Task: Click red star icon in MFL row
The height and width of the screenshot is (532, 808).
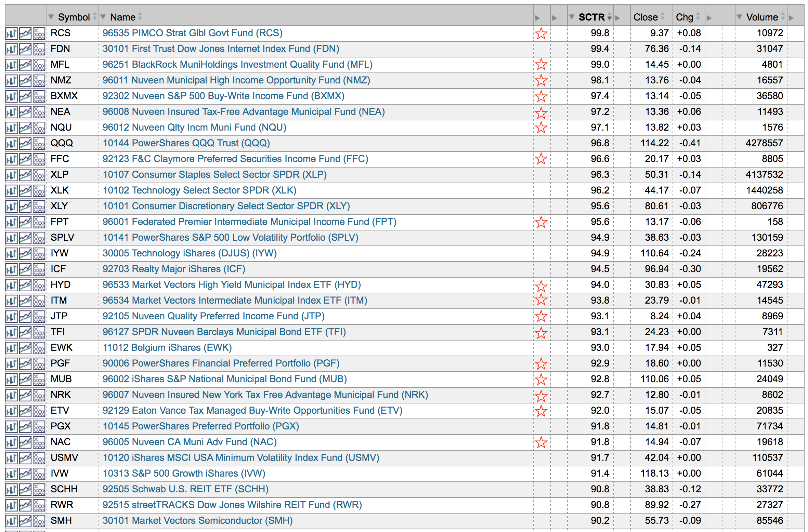Action: coord(541,64)
